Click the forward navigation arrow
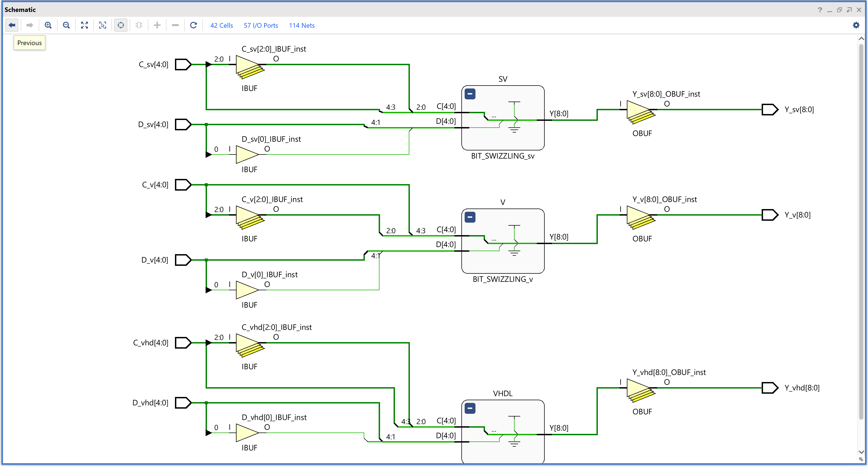Image resolution: width=868 pixels, height=467 pixels. coord(30,25)
